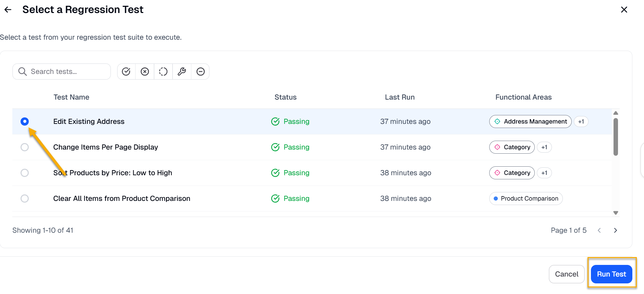Click the Product Comparison functional area tag
Screen dimensions: 644x294
click(526, 199)
